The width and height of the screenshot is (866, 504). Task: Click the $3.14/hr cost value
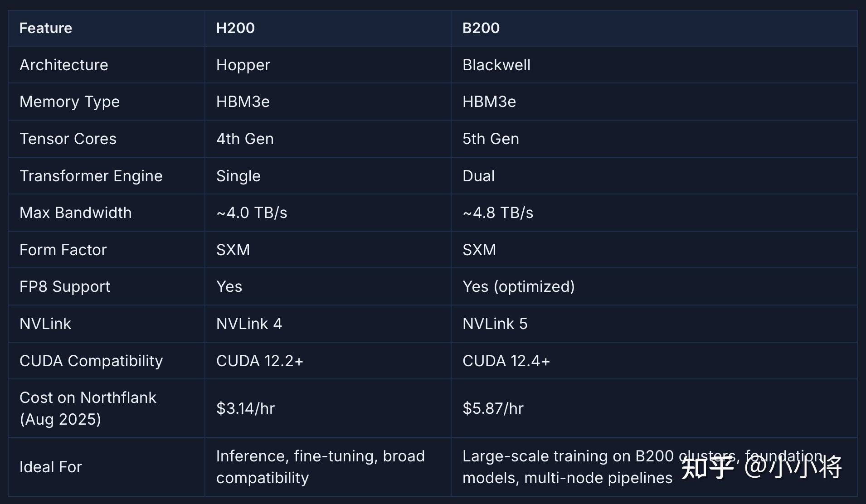pos(245,408)
